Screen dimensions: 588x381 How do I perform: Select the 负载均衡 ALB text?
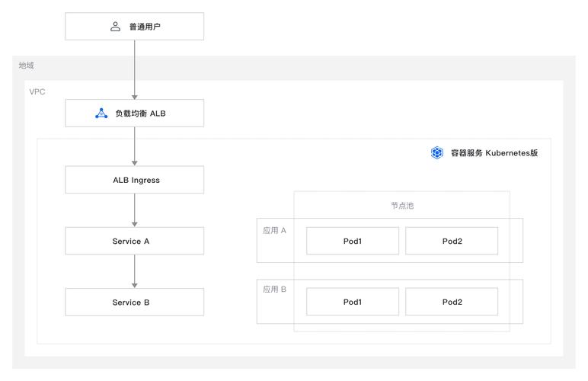(140, 114)
